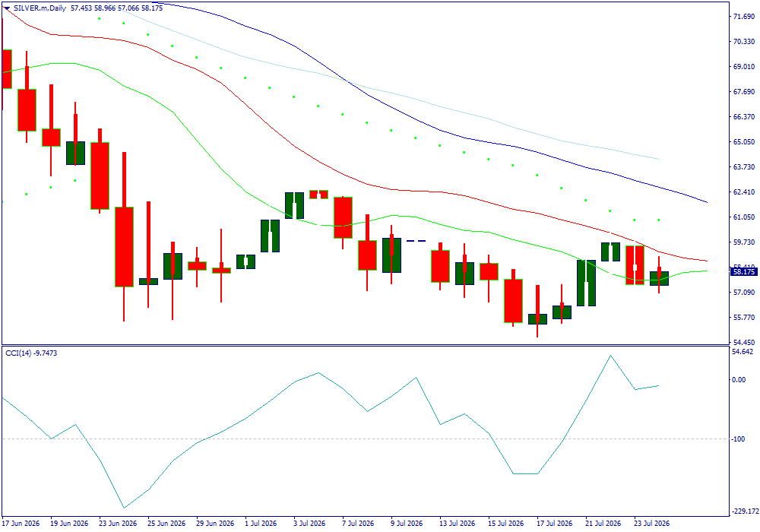760x532 pixels.
Task: Click the 70.330 price axis label
Action: 745,42
